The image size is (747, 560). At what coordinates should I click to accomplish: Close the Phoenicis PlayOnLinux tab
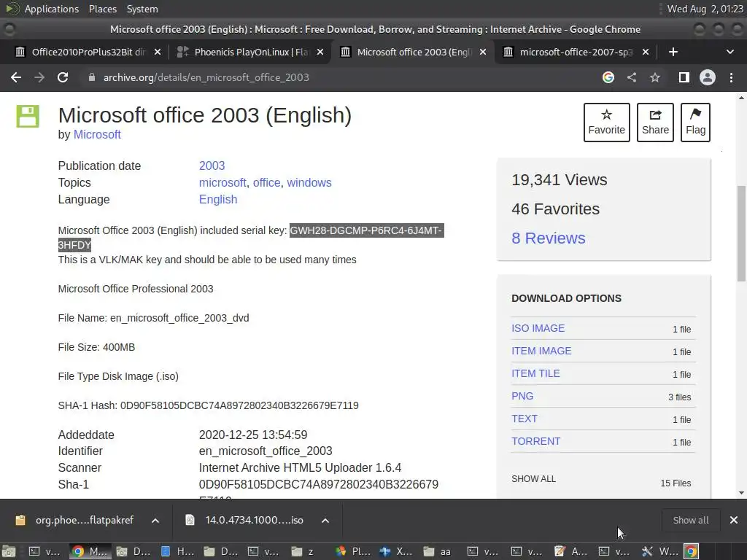click(320, 52)
